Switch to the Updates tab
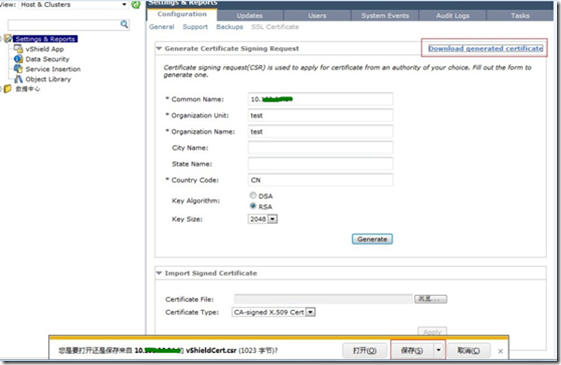Viewport: 561px width, 365px height. coord(250,15)
